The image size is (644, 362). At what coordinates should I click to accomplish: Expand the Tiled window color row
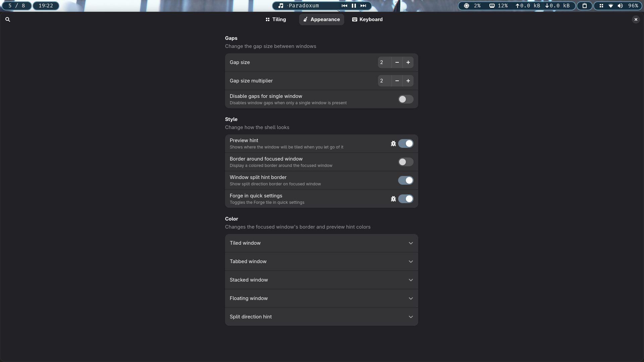(411, 243)
